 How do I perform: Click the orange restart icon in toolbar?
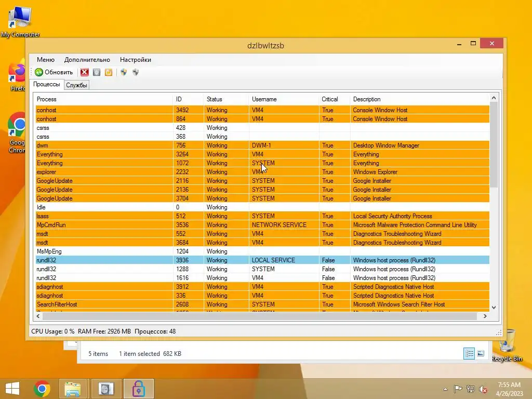109,72
